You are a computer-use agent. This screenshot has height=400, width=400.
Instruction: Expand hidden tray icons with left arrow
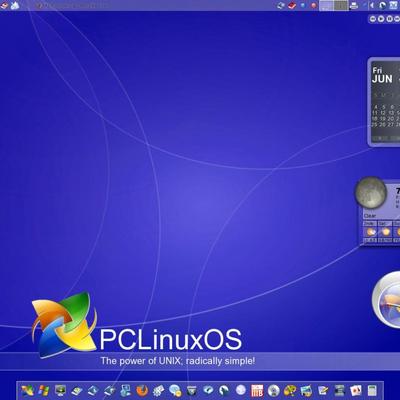tap(372, 5)
